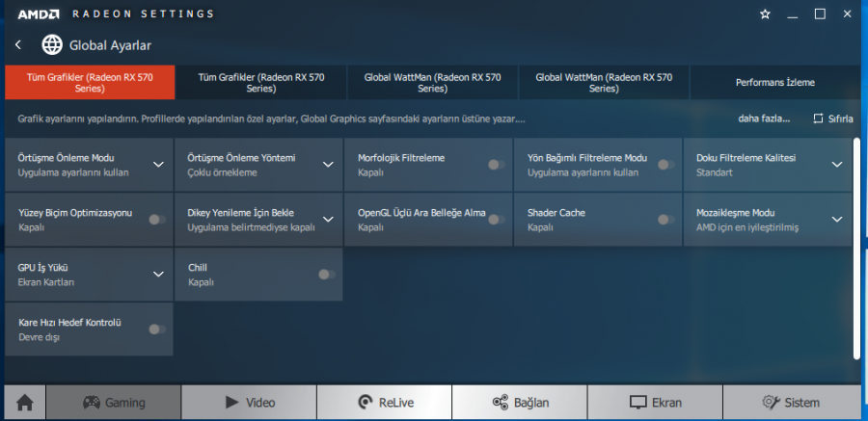
Task: Turn on the Shader Cache switch
Action: 665,220
